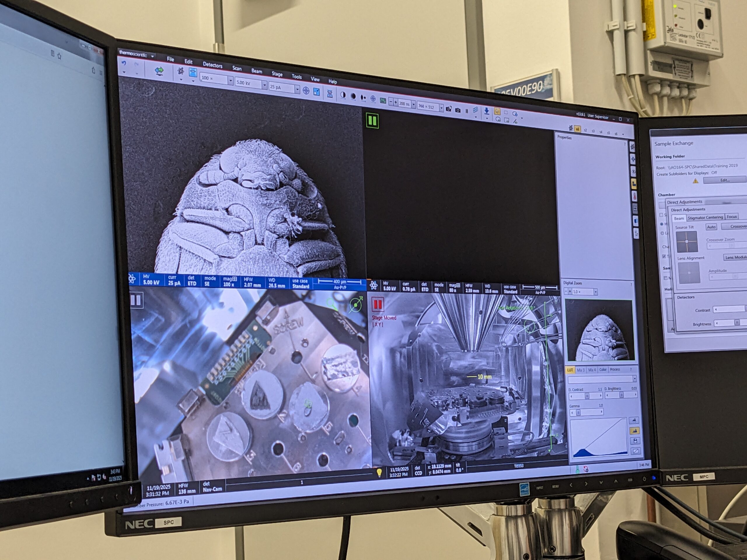747x560 pixels.
Task: Click the Edit... button for working folder
Action: pyautogui.click(x=725, y=180)
